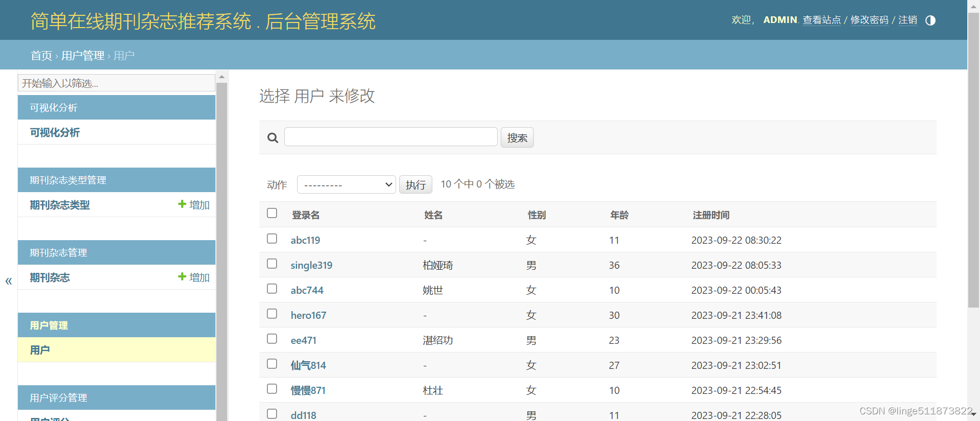Check the box for user dd118
This screenshot has width=980, height=421.
point(272,414)
